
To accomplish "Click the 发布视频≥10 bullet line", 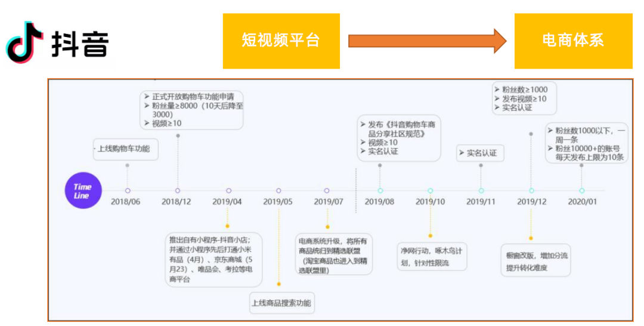I will click(521, 99).
